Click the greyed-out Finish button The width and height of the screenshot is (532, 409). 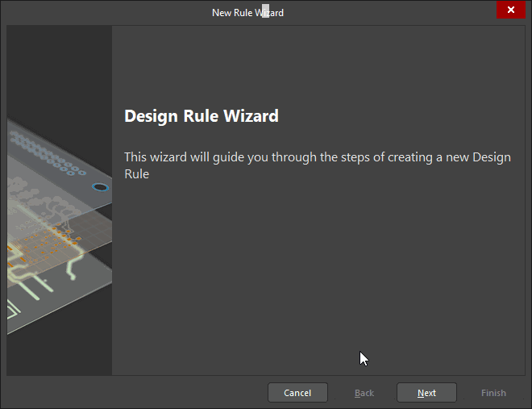(x=493, y=393)
